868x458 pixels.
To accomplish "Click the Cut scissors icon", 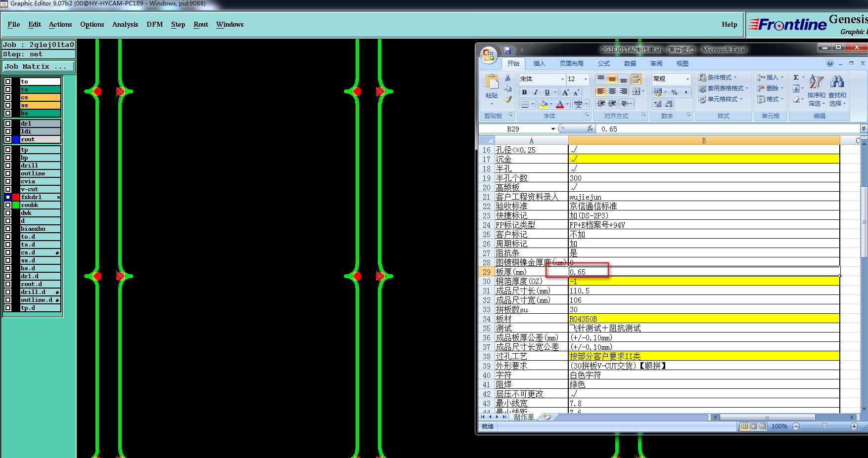I will [507, 78].
